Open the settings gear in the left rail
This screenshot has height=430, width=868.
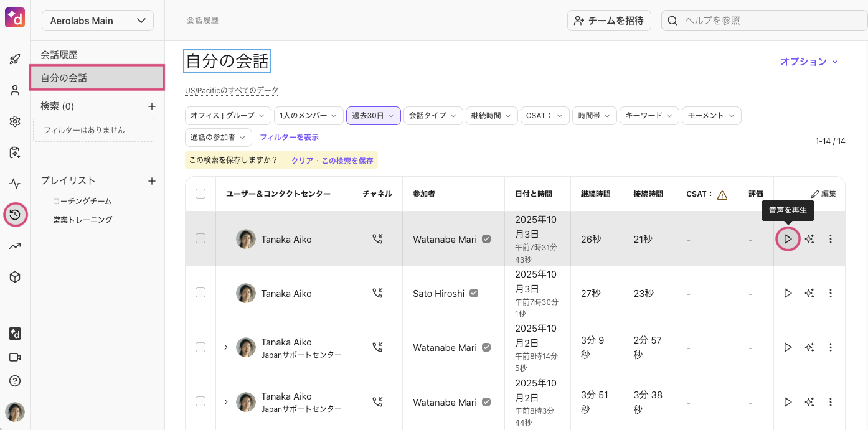point(15,121)
